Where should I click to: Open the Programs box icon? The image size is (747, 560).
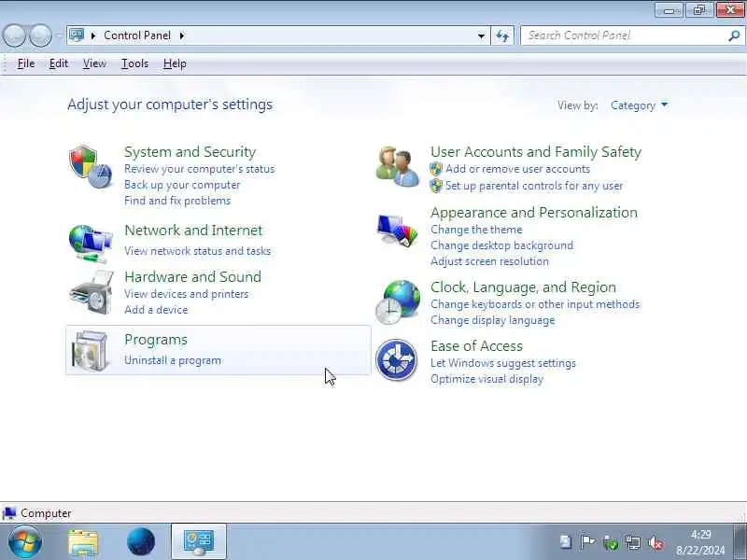[x=90, y=351]
